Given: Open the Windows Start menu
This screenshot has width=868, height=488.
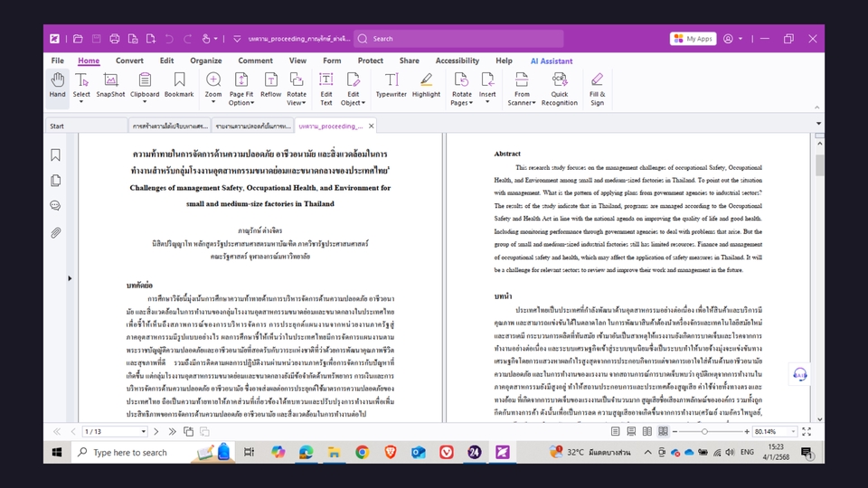Looking at the screenshot, I should click(57, 452).
